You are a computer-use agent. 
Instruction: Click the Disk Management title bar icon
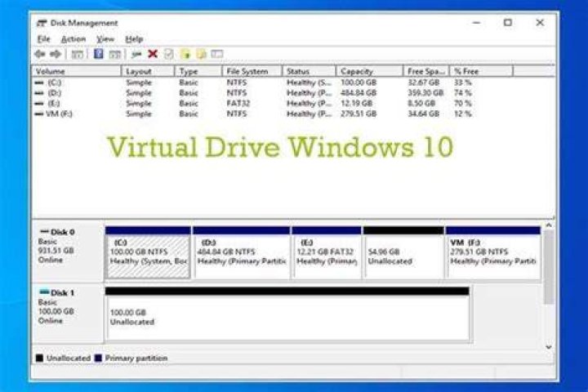(42, 23)
